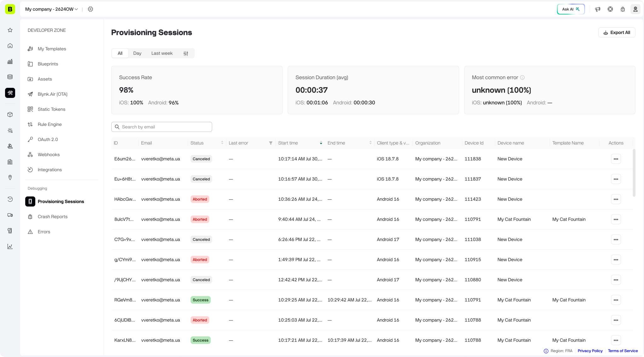This screenshot has height=357, width=644.
Task: Open actions menu for session RGeVm8
Action: (x=616, y=300)
